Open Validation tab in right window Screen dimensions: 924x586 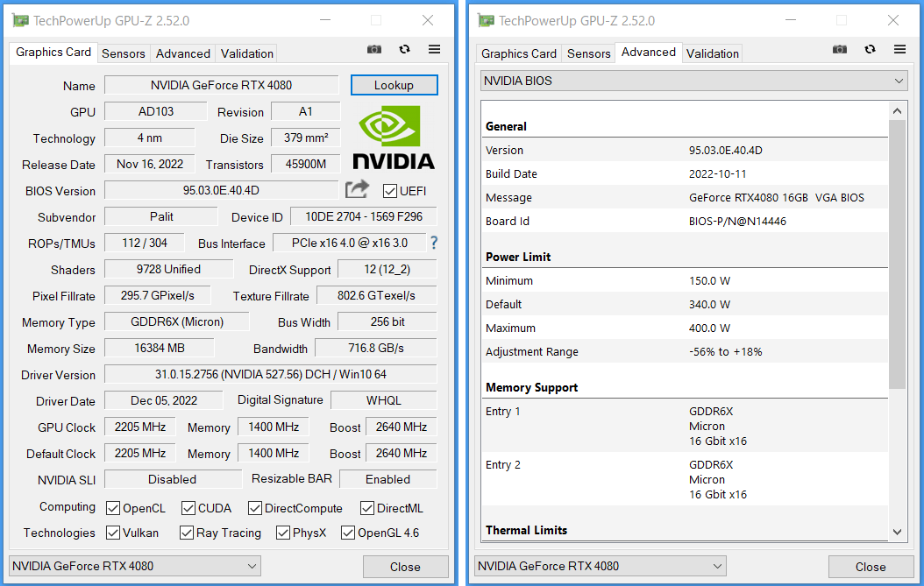[x=713, y=53]
